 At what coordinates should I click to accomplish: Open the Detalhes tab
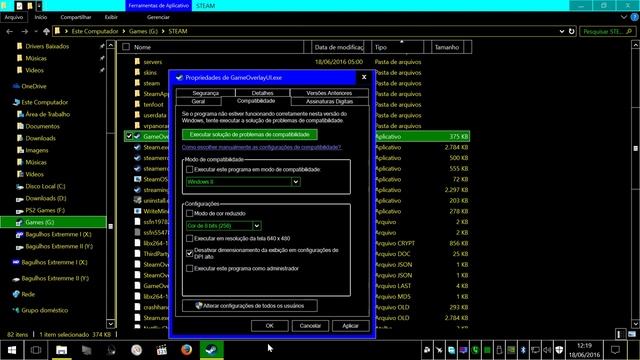[x=262, y=93]
